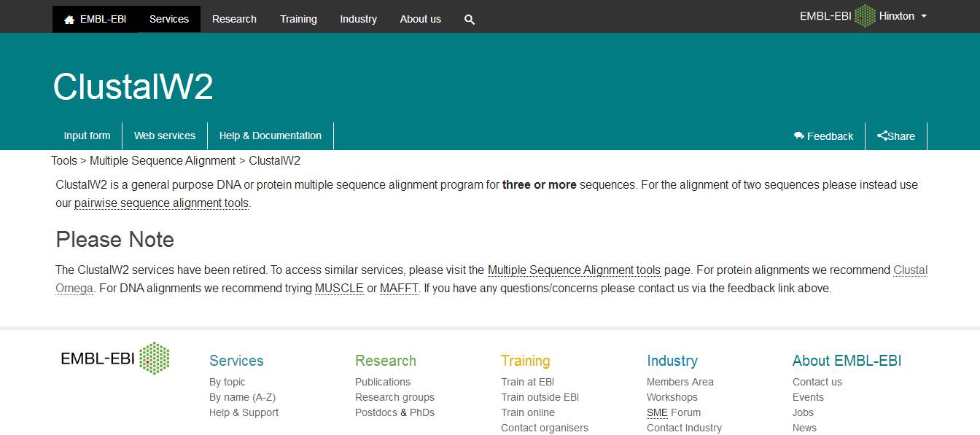Screen dimensions: 980x435
Task: Open Events footer link
Action: click(808, 397)
